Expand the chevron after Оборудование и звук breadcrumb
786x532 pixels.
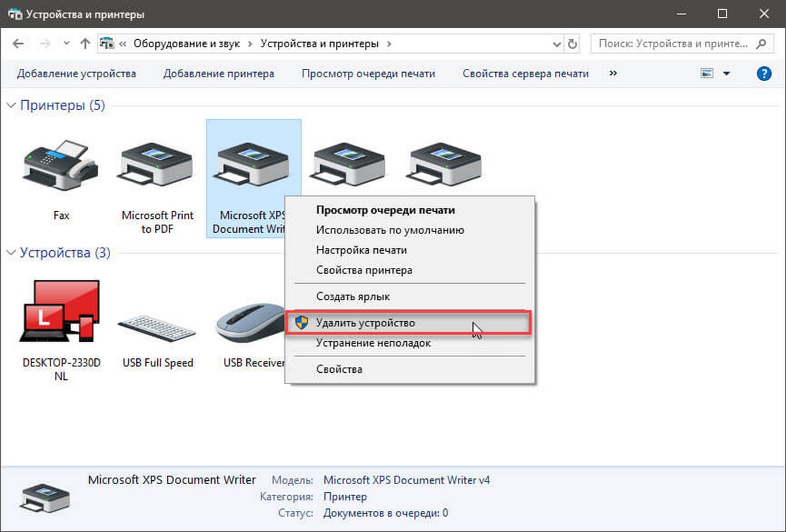pyautogui.click(x=249, y=45)
